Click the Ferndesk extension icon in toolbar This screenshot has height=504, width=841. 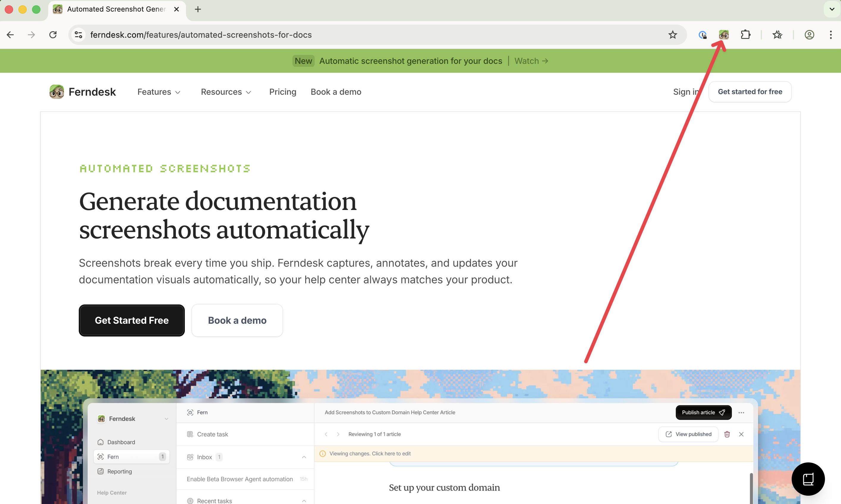pos(723,35)
